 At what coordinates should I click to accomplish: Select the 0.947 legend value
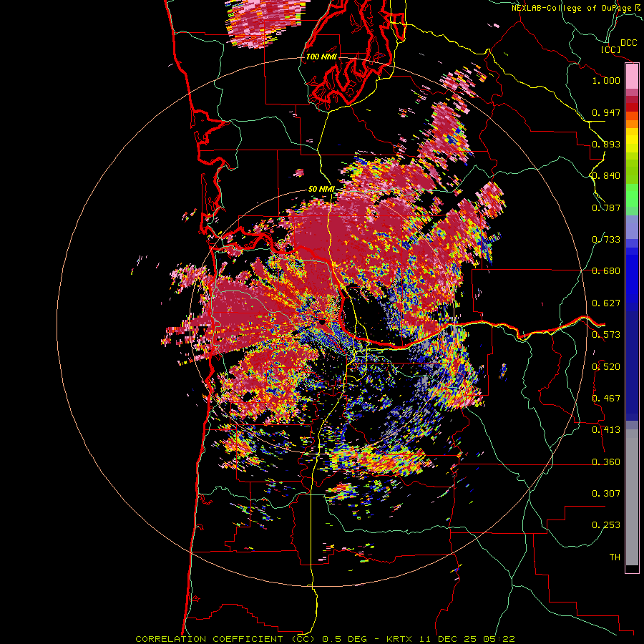pyautogui.click(x=606, y=112)
